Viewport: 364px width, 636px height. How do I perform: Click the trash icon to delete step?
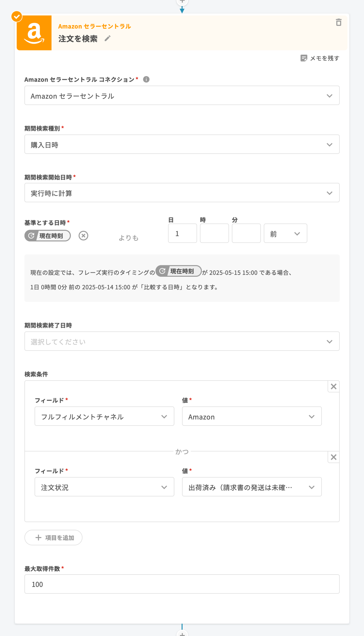[339, 22]
